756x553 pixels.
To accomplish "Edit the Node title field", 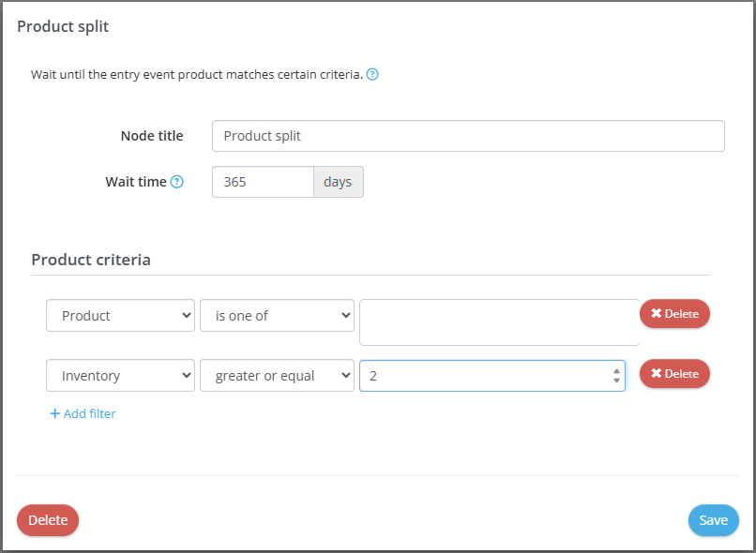I will [468, 136].
